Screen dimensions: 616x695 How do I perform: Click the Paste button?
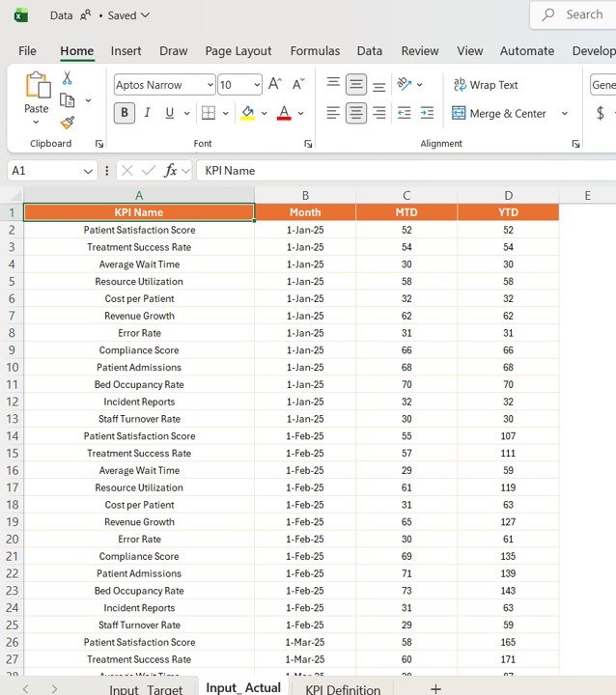pyautogui.click(x=37, y=95)
